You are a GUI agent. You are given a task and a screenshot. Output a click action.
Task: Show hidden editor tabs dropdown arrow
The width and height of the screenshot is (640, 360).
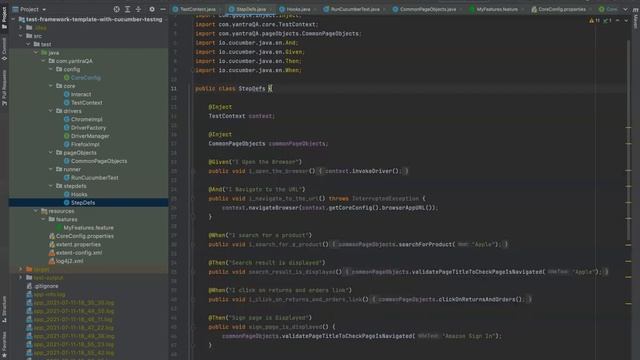point(625,9)
